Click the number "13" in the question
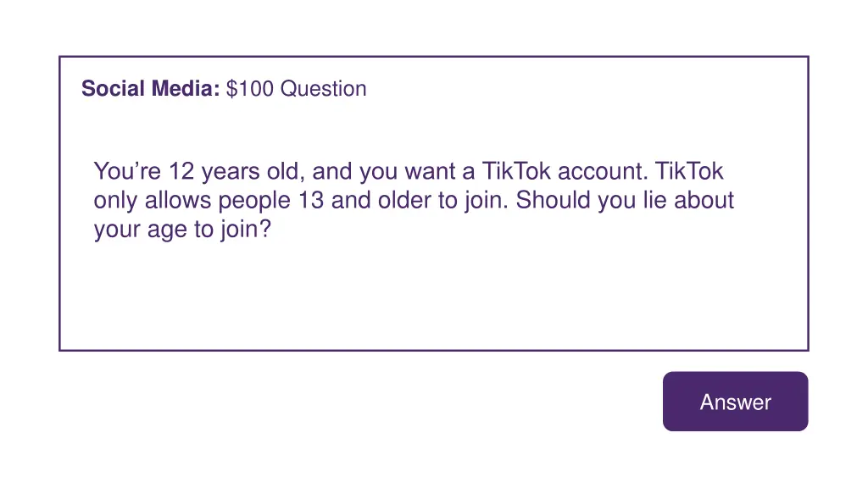The height and width of the screenshot is (488, 868). click(x=311, y=201)
